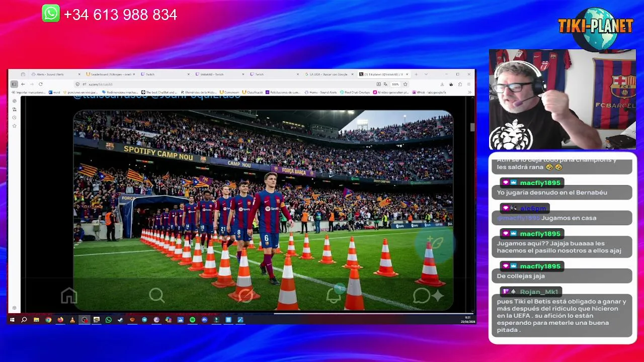Screen dimensions: 644x362
Task: Open WhatsApp from the taskbar
Action: tap(108, 320)
